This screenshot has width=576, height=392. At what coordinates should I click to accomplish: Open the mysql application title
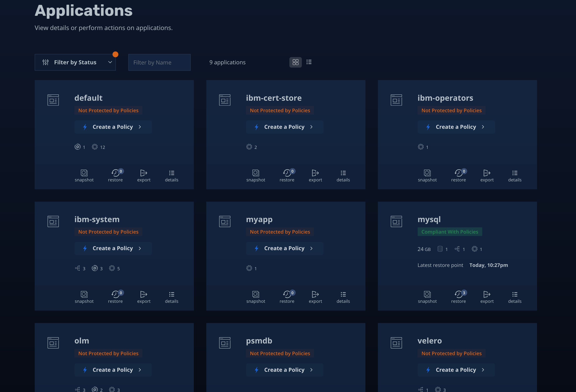pyautogui.click(x=429, y=219)
